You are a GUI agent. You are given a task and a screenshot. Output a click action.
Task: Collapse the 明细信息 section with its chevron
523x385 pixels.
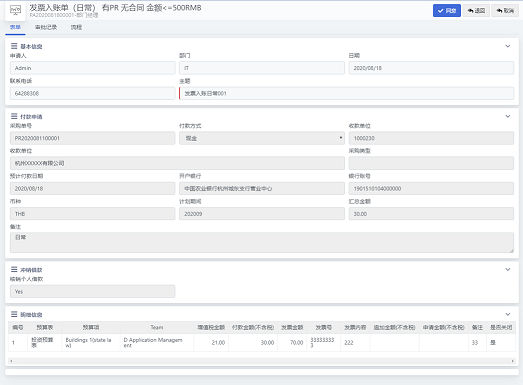(x=508, y=314)
